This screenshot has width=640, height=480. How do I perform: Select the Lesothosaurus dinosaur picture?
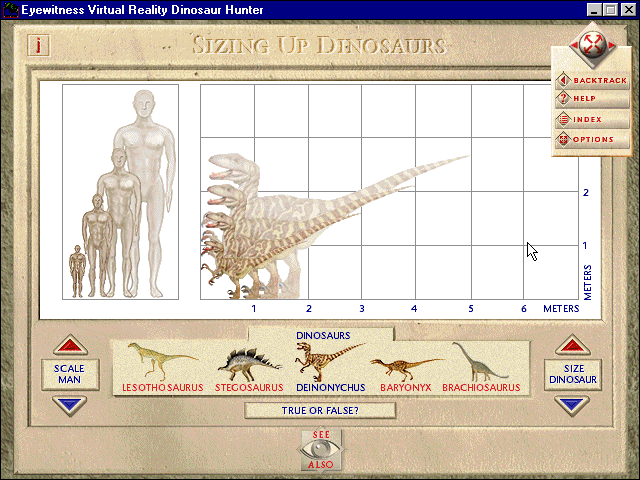click(x=162, y=361)
